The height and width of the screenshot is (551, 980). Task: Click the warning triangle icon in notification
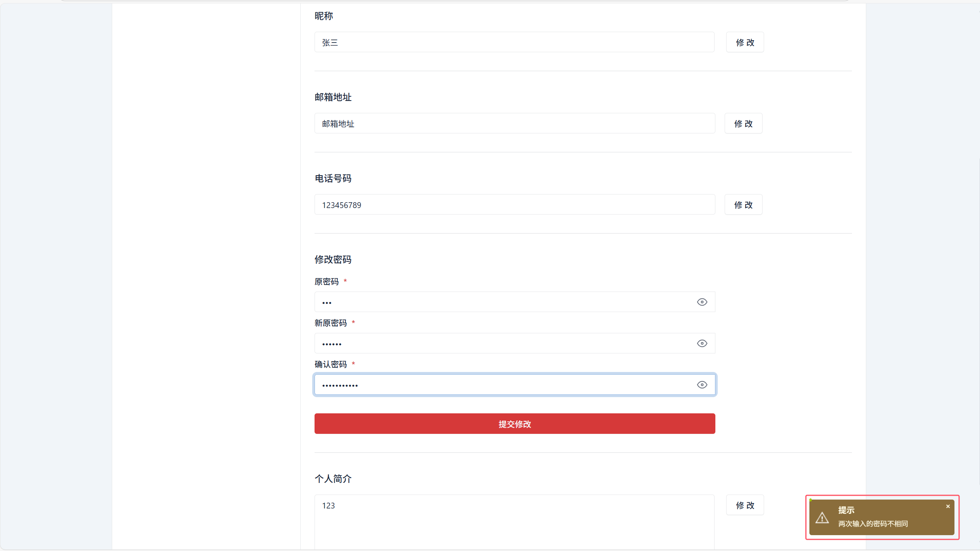point(822,518)
